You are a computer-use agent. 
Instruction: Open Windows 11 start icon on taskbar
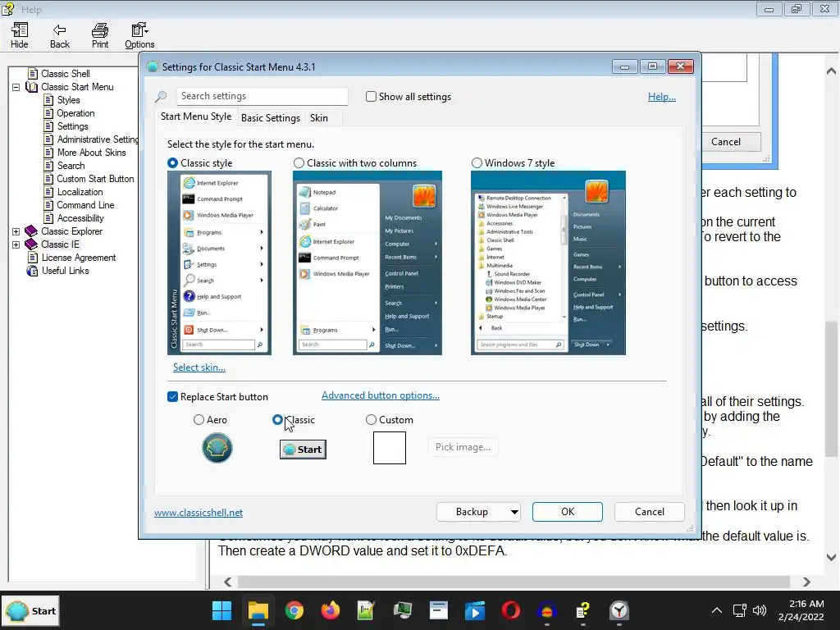[x=221, y=610]
